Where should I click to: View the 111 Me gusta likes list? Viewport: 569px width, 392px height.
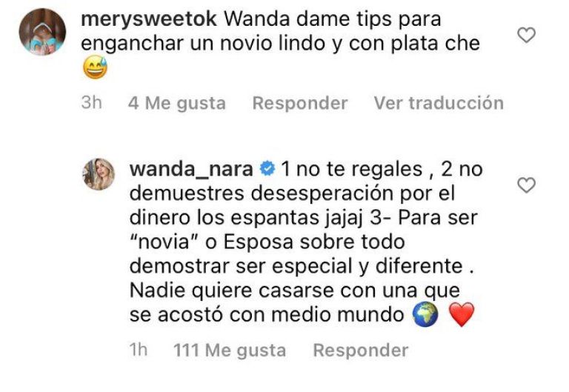coord(230,351)
